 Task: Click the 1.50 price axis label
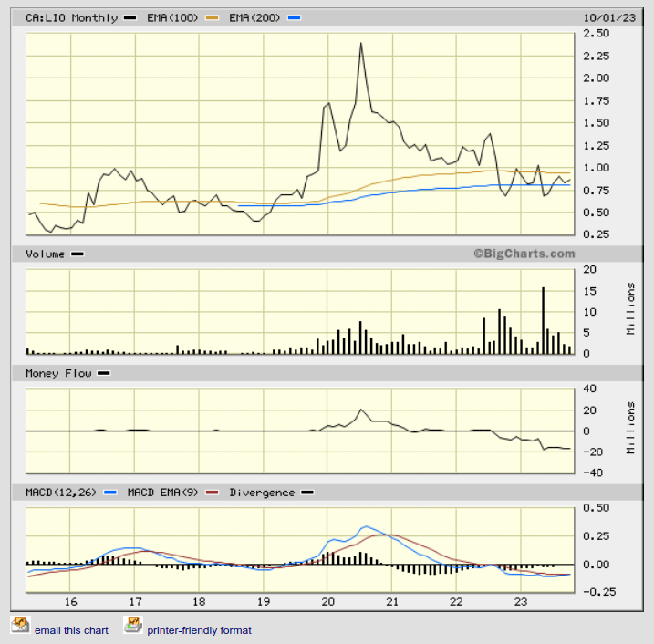596,123
